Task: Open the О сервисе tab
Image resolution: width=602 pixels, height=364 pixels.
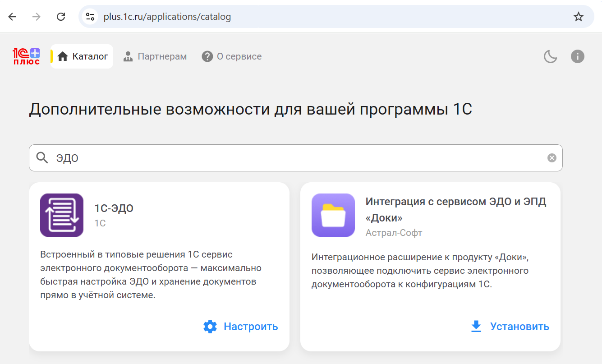Action: [x=232, y=56]
